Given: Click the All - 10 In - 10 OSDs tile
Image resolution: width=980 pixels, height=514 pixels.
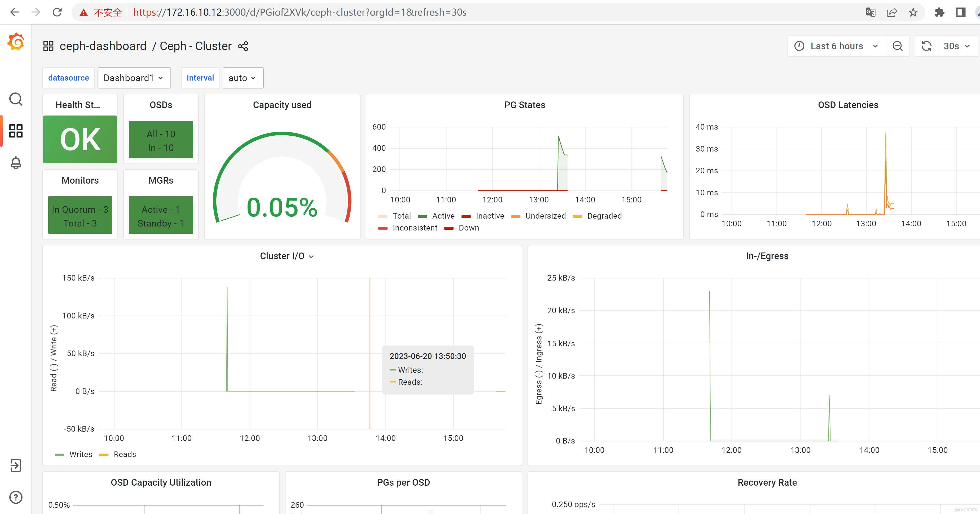Looking at the screenshot, I should (x=161, y=139).
